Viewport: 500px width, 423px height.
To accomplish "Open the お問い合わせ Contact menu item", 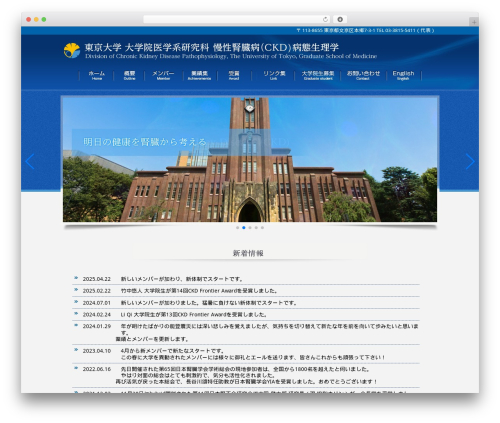I will pos(363,75).
